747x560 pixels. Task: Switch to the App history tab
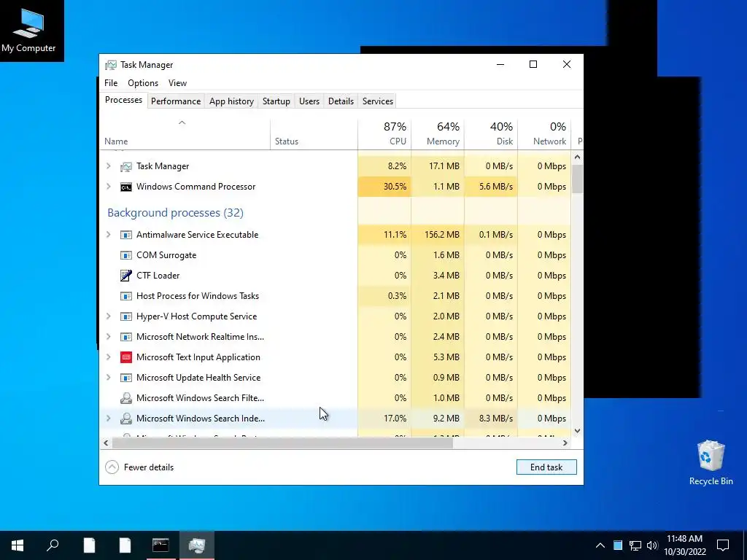(231, 101)
